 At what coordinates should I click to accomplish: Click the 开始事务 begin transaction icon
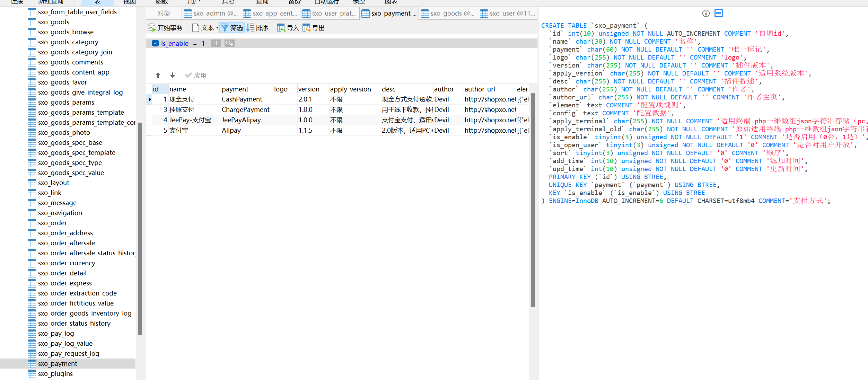point(152,28)
